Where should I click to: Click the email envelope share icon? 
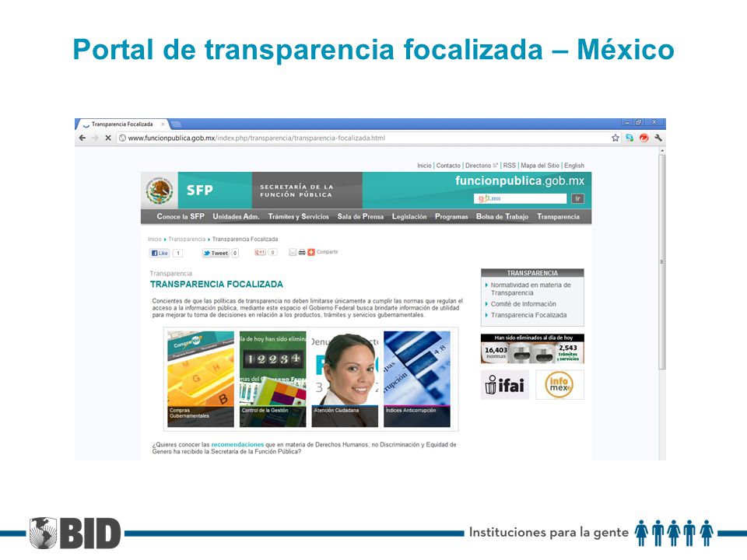293,252
